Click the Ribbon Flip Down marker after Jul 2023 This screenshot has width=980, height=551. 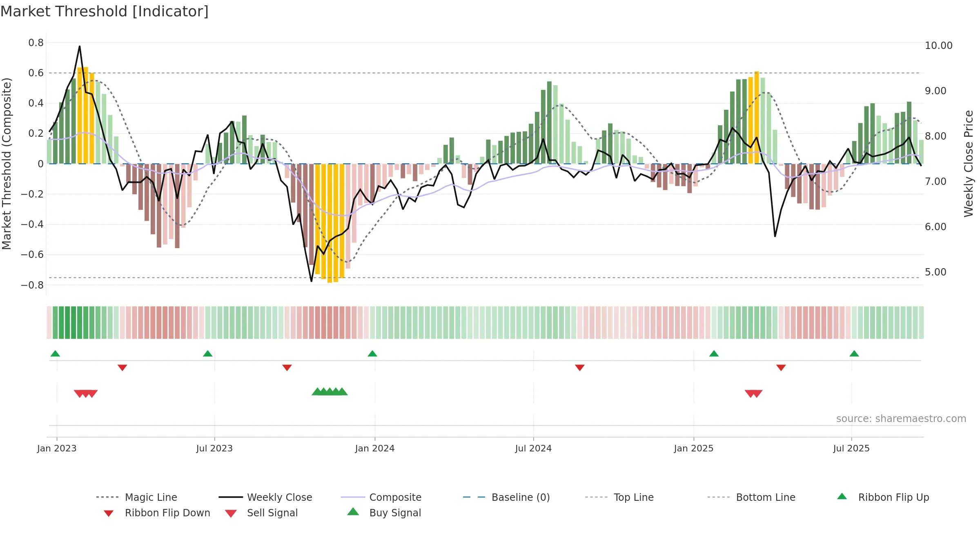pos(287,367)
